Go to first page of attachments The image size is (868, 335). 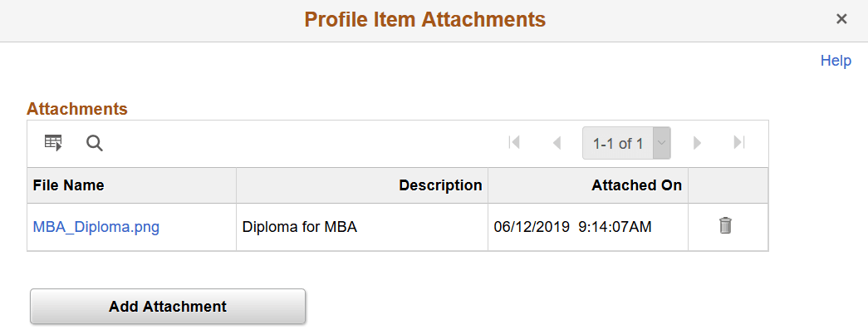point(514,143)
